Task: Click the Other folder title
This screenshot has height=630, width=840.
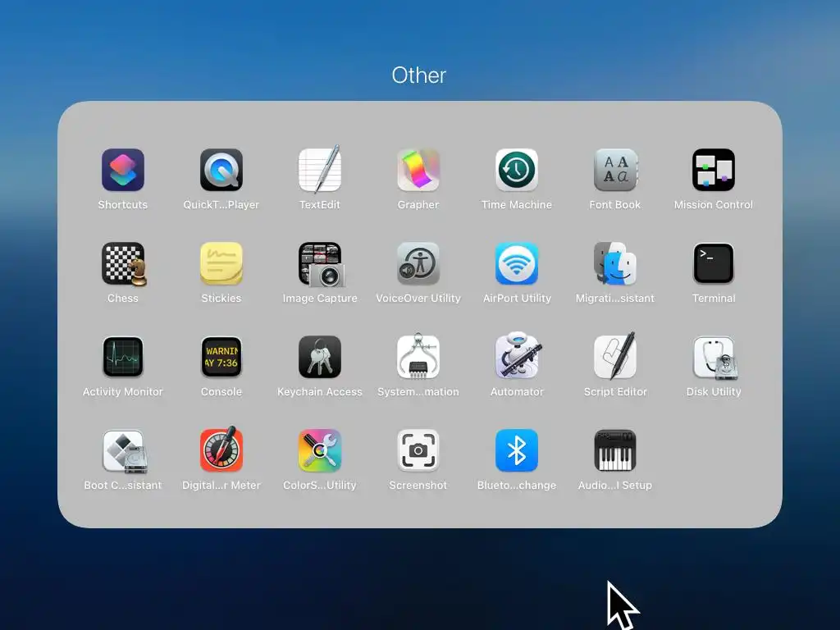Action: coord(419,75)
